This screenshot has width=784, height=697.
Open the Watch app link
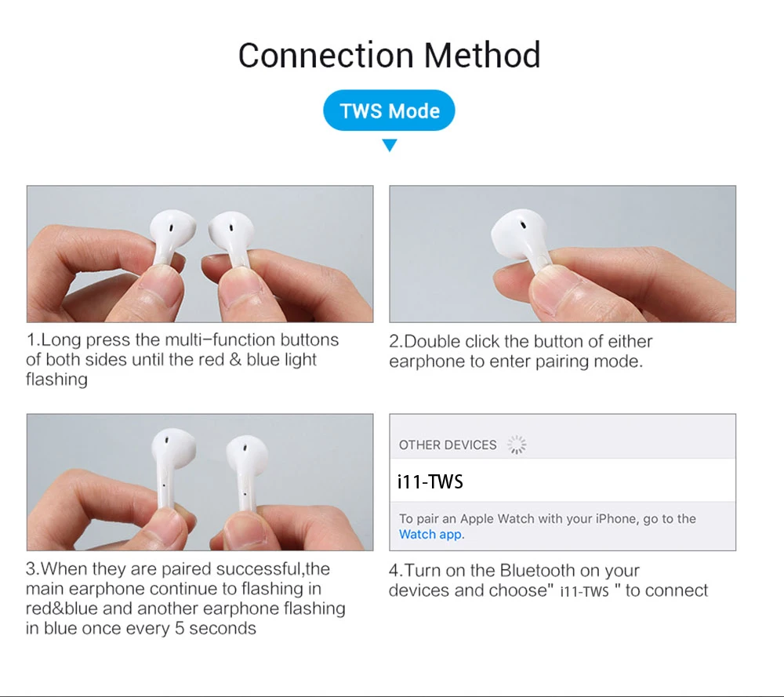430,534
